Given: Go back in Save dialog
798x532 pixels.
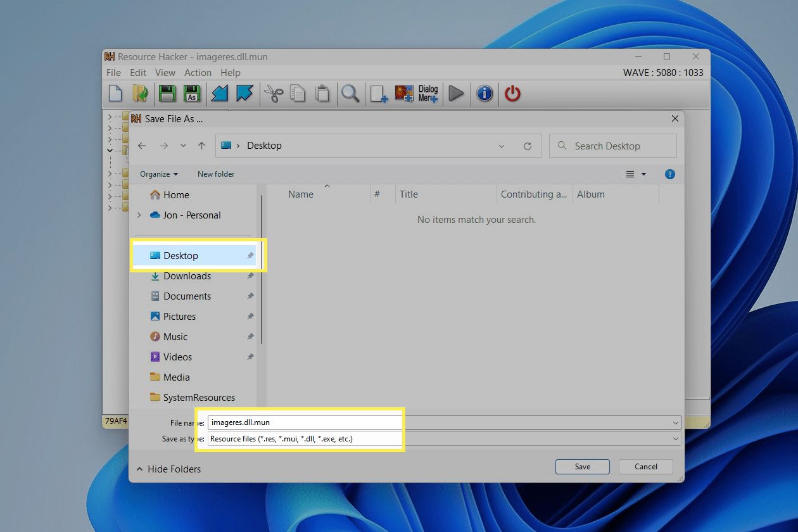Looking at the screenshot, I should [x=142, y=146].
